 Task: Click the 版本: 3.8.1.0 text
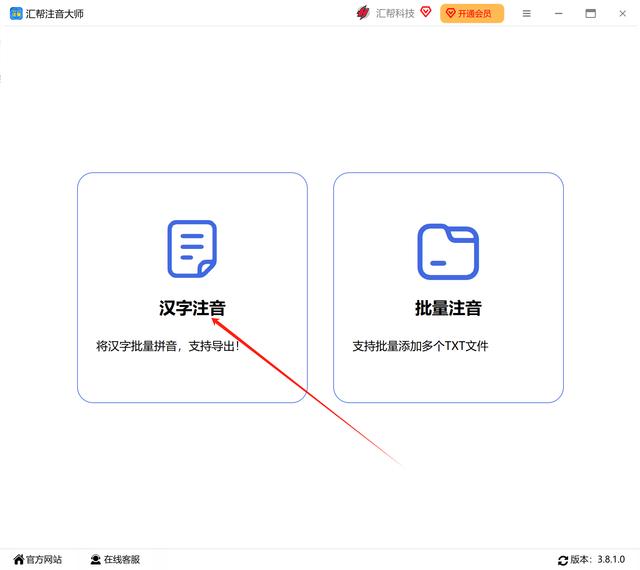coord(598,559)
